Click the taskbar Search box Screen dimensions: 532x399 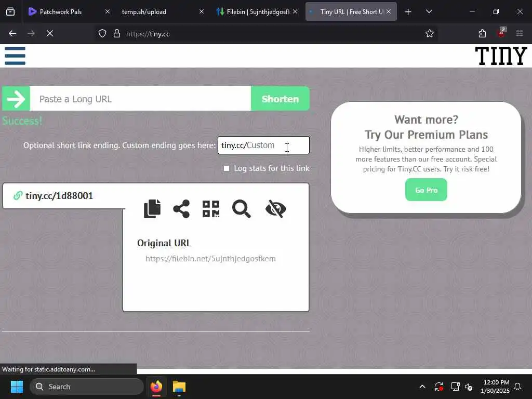coord(87,387)
